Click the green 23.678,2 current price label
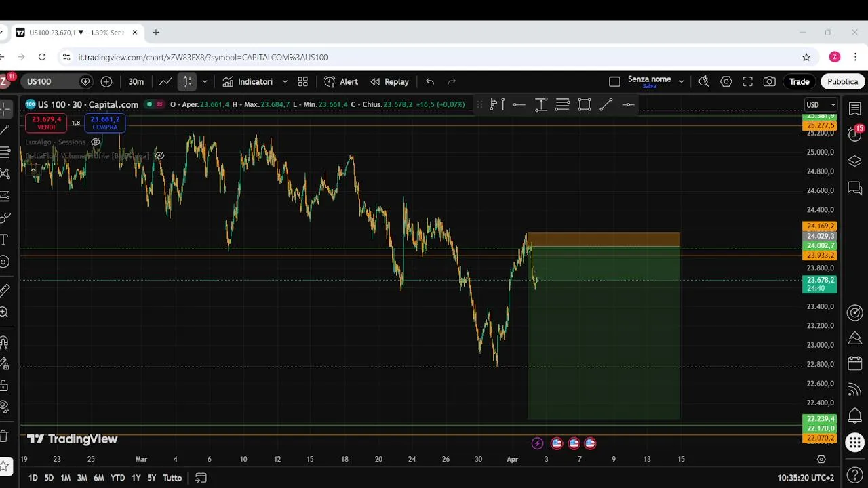 [820, 284]
